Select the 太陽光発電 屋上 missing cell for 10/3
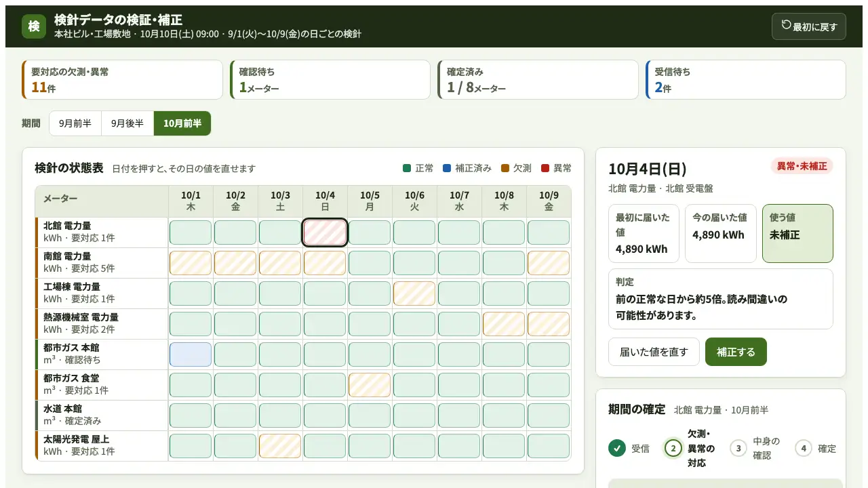 tap(280, 446)
